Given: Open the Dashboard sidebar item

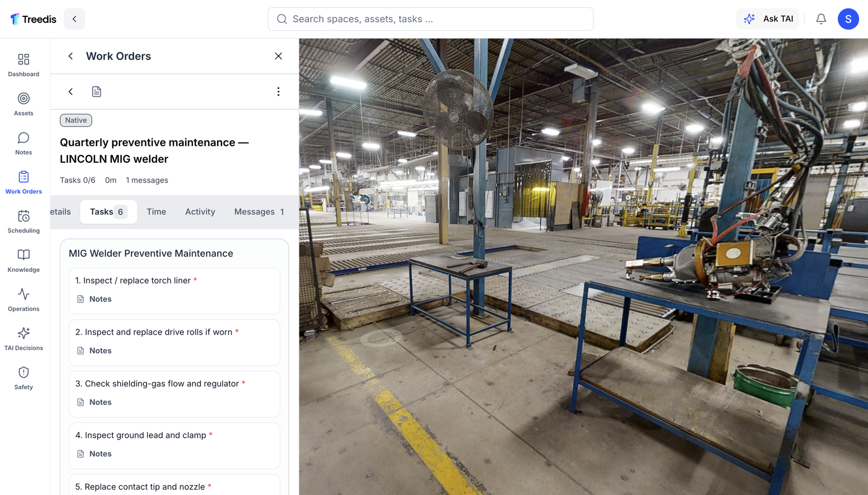Looking at the screenshot, I should point(23,65).
